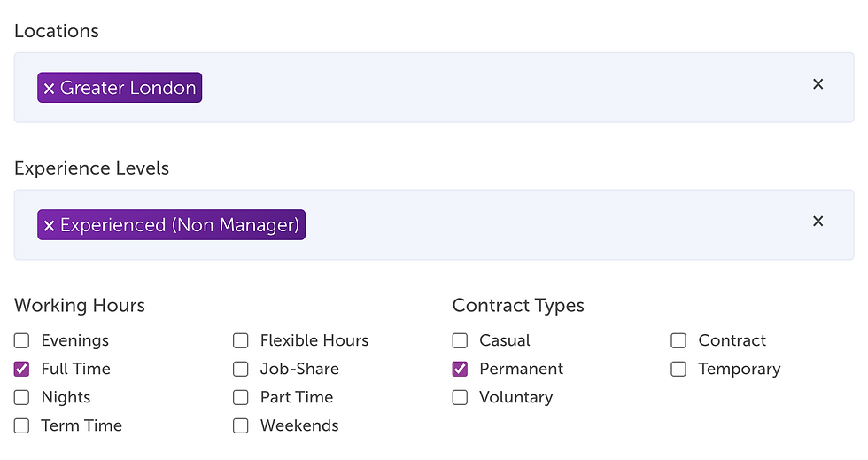The height and width of the screenshot is (460, 868).
Task: Enable the Voluntary contract checkbox
Action: tap(460, 397)
